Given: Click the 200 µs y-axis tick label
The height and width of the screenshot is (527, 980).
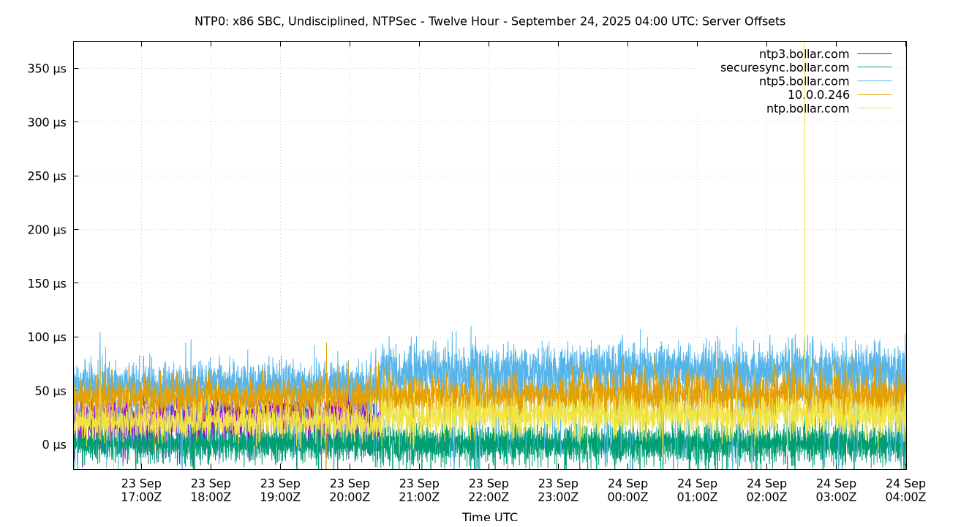Looking at the screenshot, I should [48, 230].
